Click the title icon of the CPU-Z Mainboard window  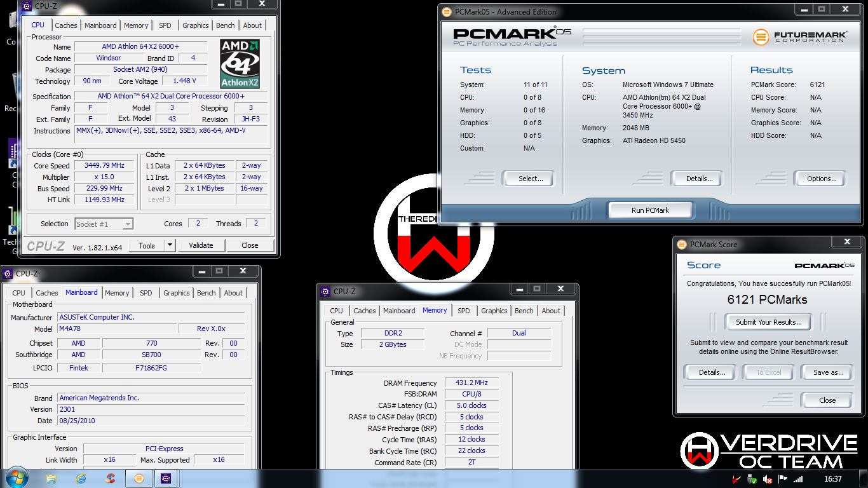pos(8,274)
